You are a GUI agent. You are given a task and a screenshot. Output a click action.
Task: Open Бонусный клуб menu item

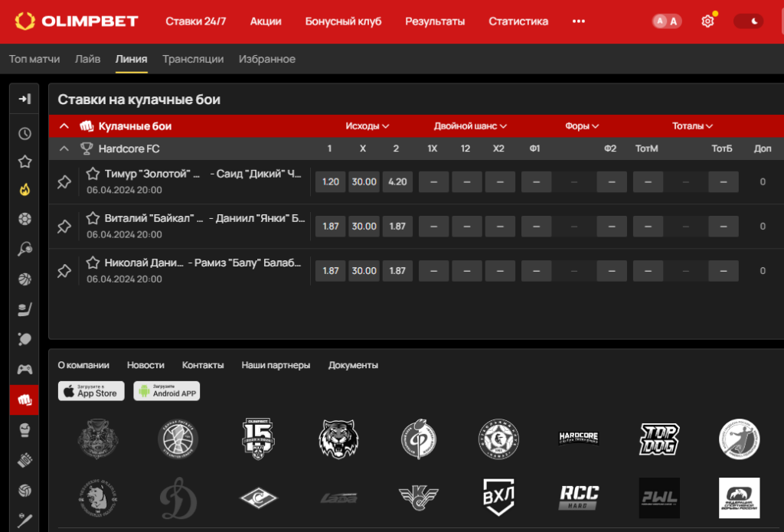click(343, 21)
